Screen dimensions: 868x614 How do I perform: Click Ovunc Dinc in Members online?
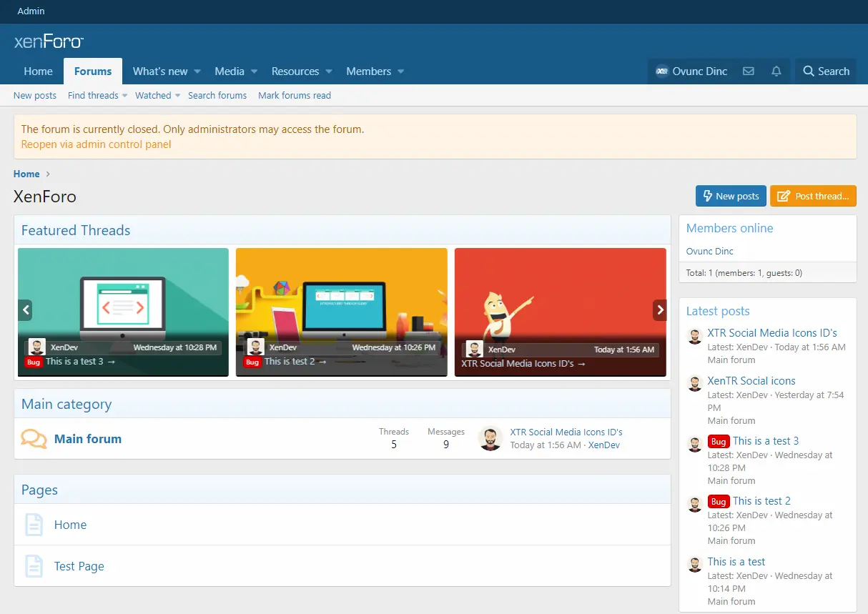pos(710,251)
